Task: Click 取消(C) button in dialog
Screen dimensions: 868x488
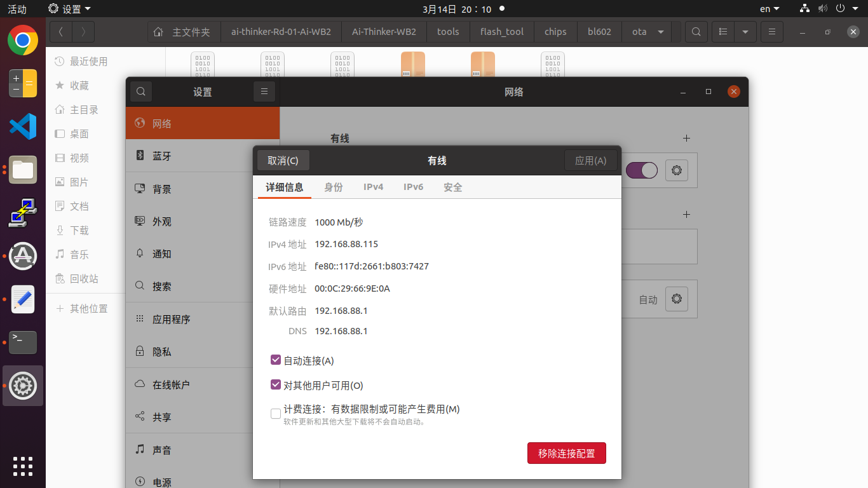Action: click(x=283, y=161)
